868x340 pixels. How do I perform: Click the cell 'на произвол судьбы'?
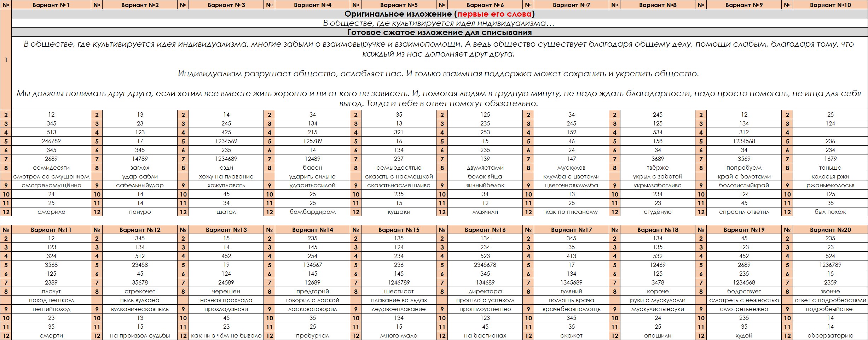point(140,336)
